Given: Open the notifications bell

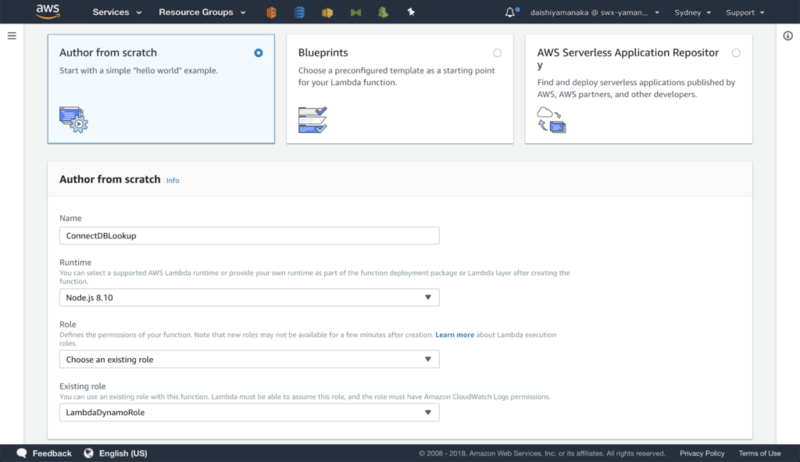Looking at the screenshot, I should coord(511,12).
